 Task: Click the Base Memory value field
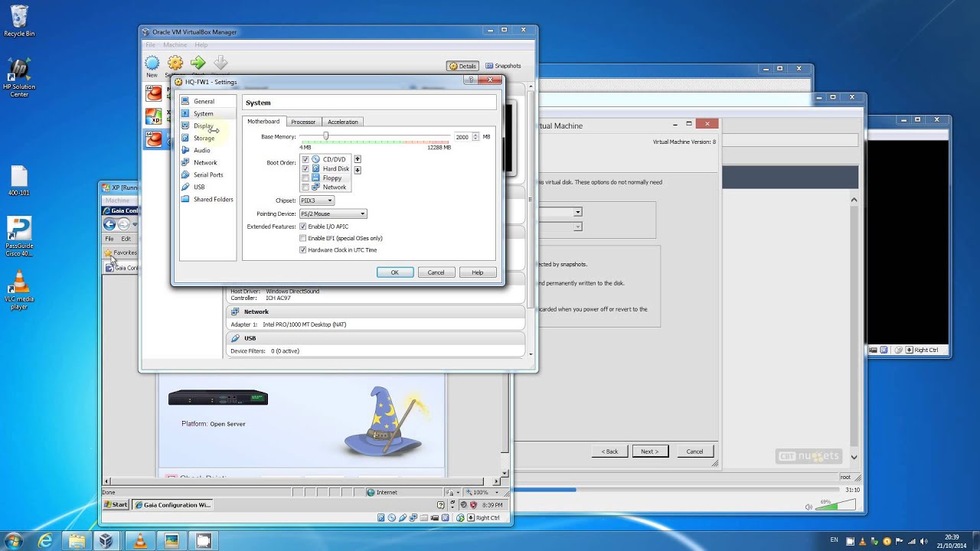point(462,136)
